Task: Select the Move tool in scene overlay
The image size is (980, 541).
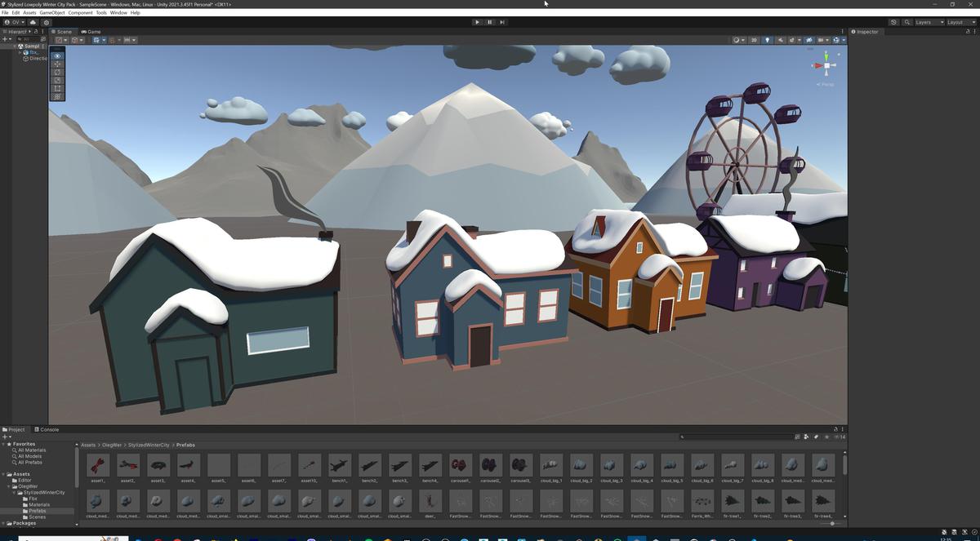Action: click(57, 64)
